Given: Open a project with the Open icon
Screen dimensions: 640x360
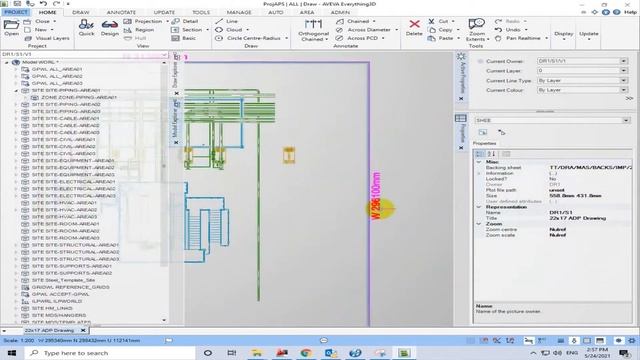Looking at the screenshot, I should (11, 28).
